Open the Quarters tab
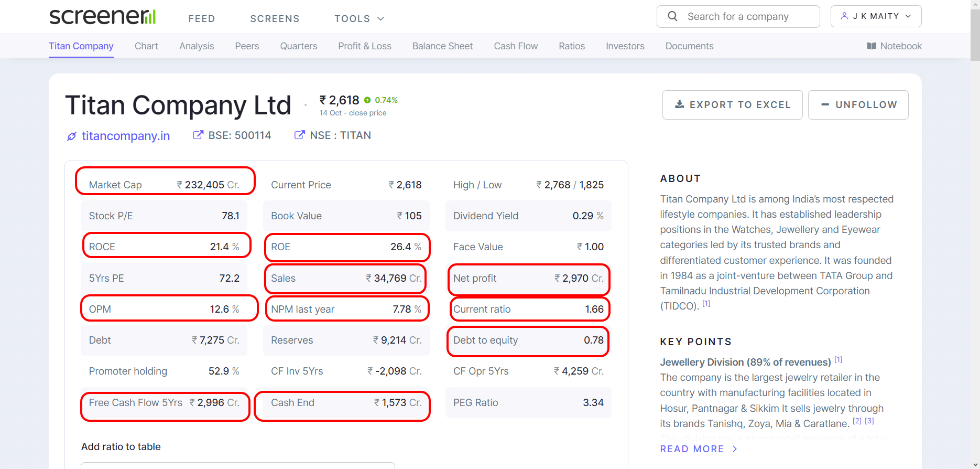This screenshot has height=469, width=980. 299,46
